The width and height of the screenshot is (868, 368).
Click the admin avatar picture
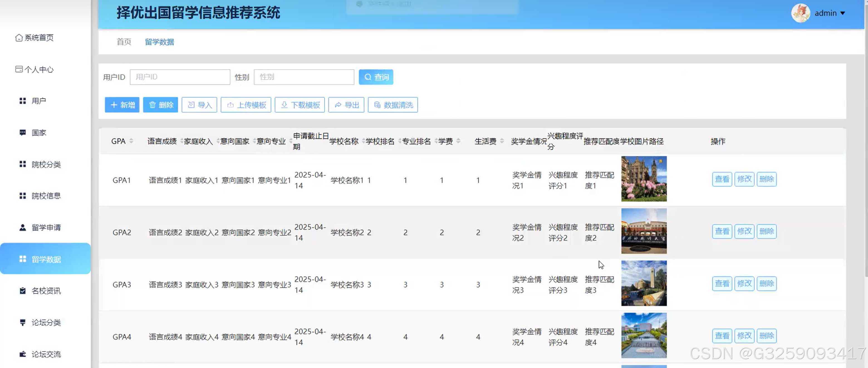coord(801,13)
